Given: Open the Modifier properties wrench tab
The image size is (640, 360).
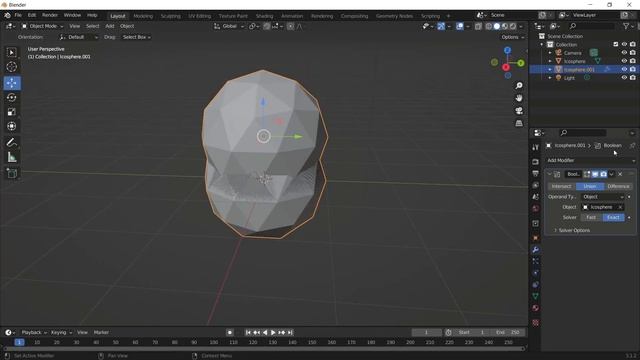Looking at the screenshot, I should click(536, 249).
